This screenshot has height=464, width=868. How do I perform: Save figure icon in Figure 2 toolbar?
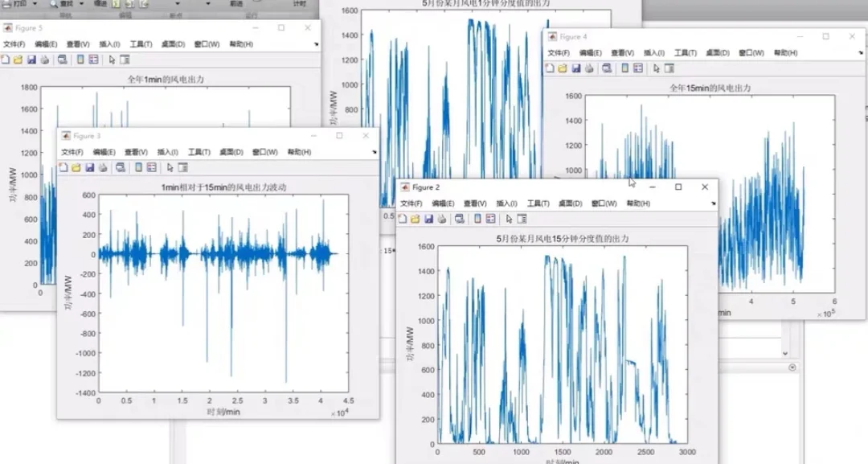428,220
